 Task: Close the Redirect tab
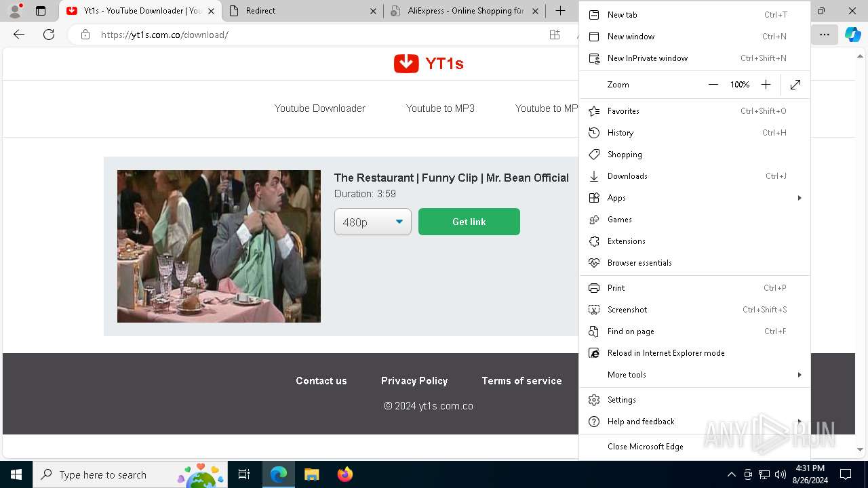pyautogui.click(x=374, y=11)
